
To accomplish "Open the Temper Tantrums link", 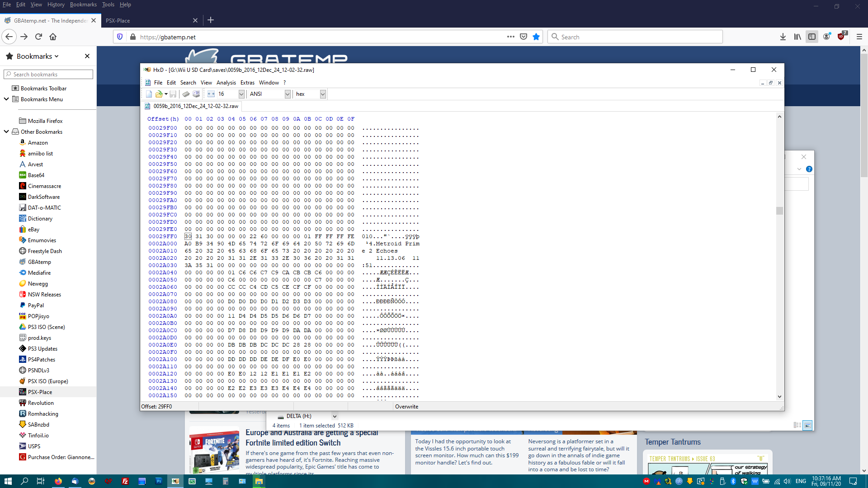I will [x=673, y=442].
